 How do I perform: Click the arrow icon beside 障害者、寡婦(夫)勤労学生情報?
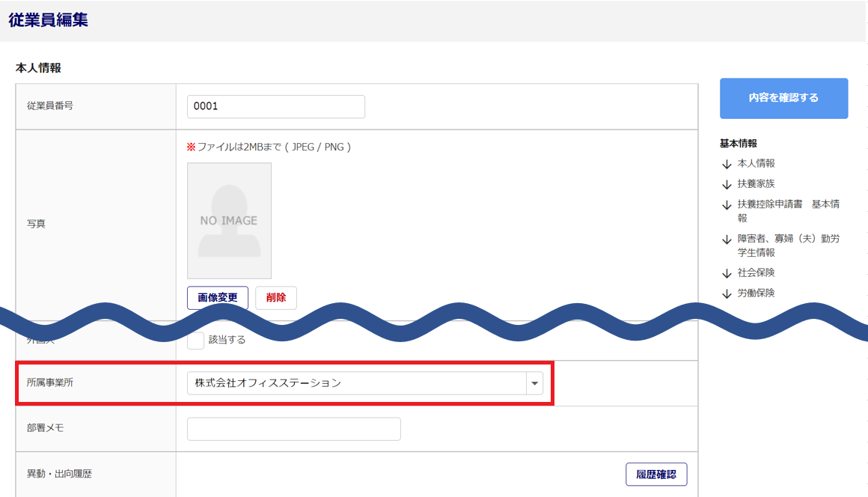point(727,240)
